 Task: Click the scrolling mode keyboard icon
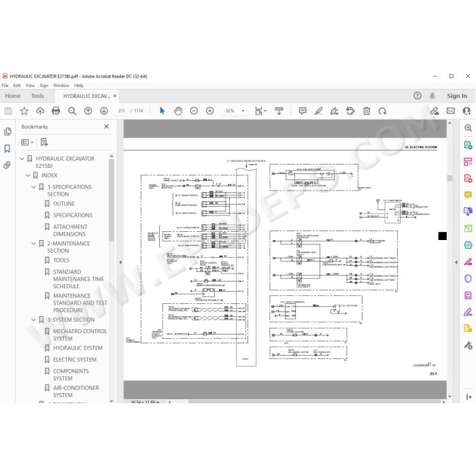tap(279, 111)
